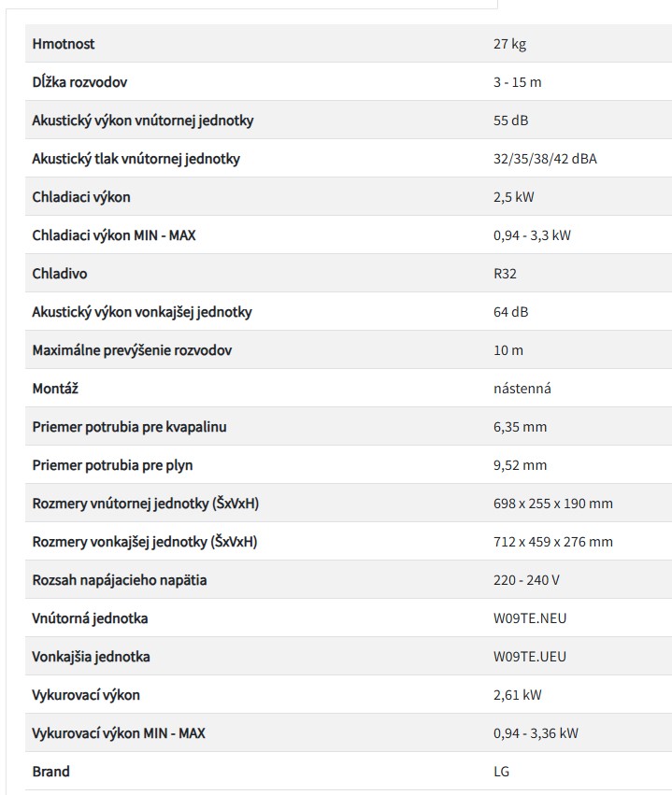Click the 27 kg weight value
The width and height of the screenshot is (672, 795).
(509, 44)
